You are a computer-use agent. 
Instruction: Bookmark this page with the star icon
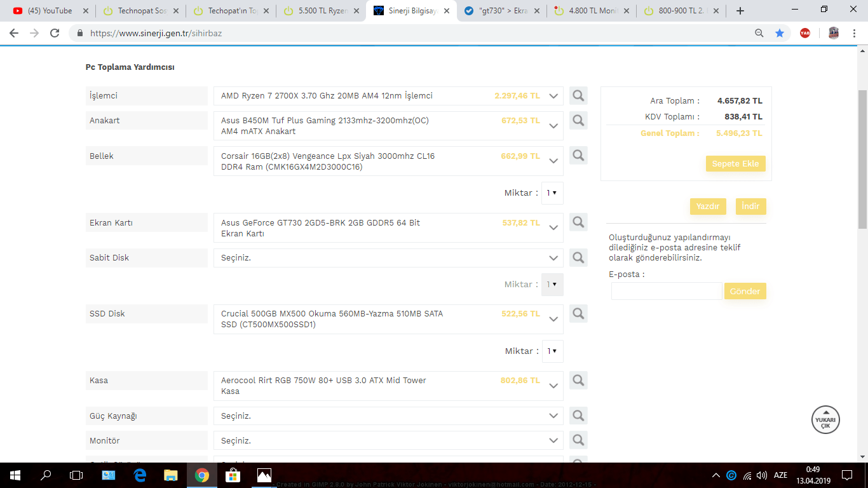click(780, 33)
